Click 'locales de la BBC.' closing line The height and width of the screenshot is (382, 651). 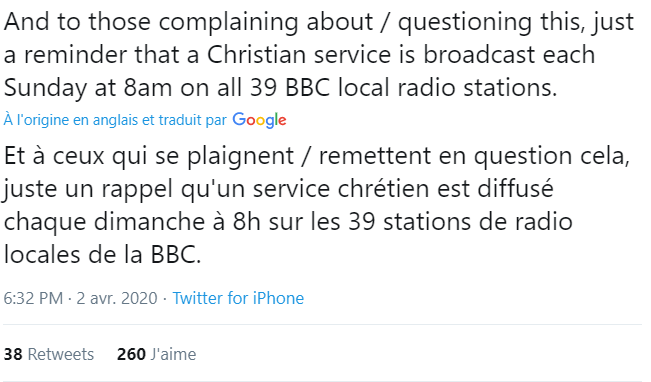102,254
